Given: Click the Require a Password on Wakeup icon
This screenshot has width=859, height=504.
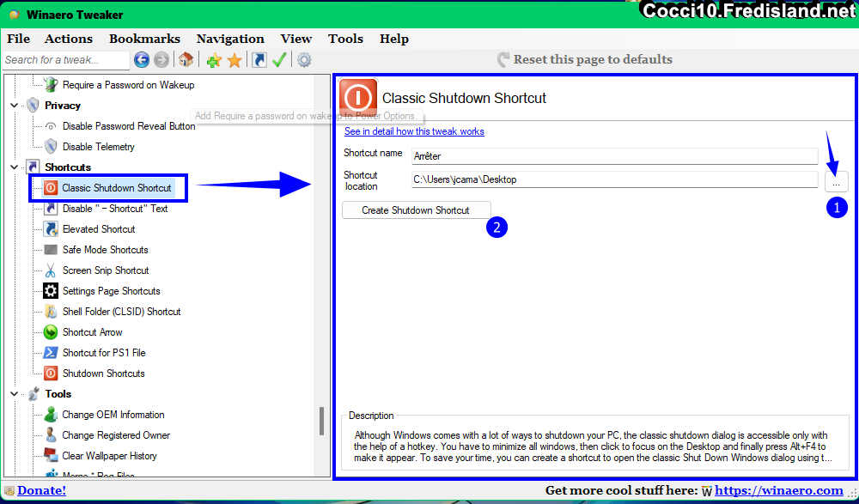Looking at the screenshot, I should (51, 85).
